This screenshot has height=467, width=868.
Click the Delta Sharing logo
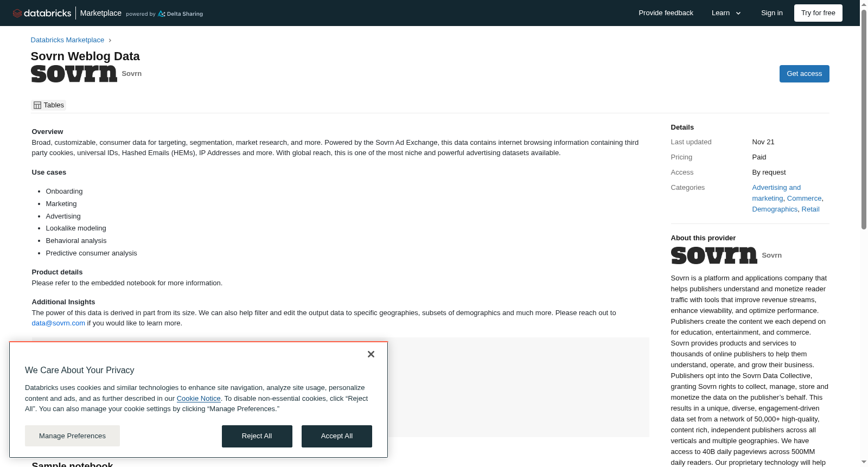180,14
